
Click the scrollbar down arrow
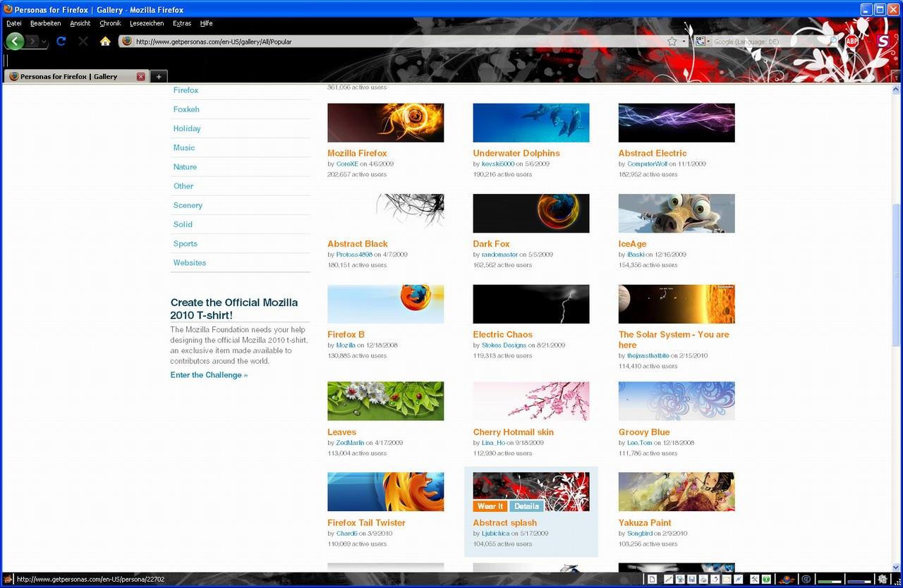[x=897, y=566]
